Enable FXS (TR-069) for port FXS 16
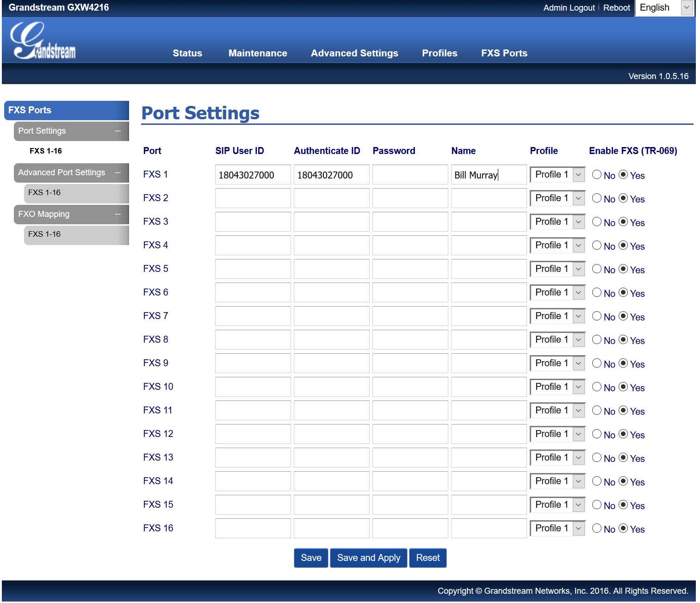The height and width of the screenshot is (603, 700). click(x=624, y=528)
